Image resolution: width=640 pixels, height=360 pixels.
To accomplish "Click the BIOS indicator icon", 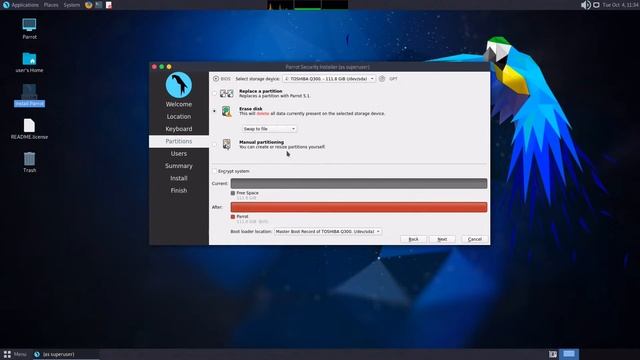I will (216, 78).
